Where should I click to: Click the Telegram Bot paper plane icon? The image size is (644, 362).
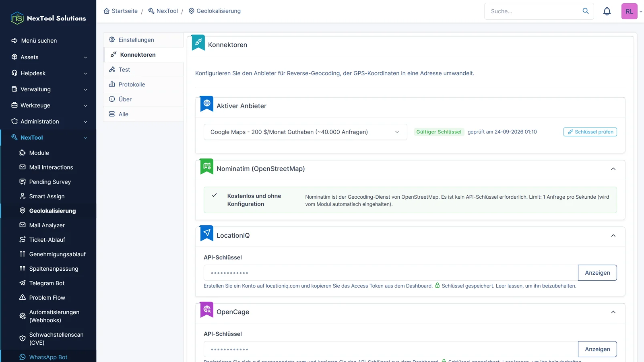tap(23, 283)
